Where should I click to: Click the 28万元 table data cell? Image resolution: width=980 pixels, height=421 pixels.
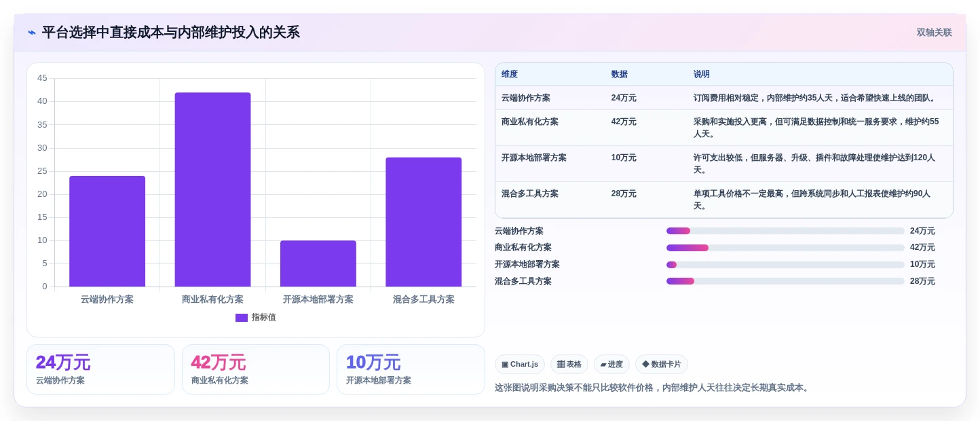click(624, 194)
